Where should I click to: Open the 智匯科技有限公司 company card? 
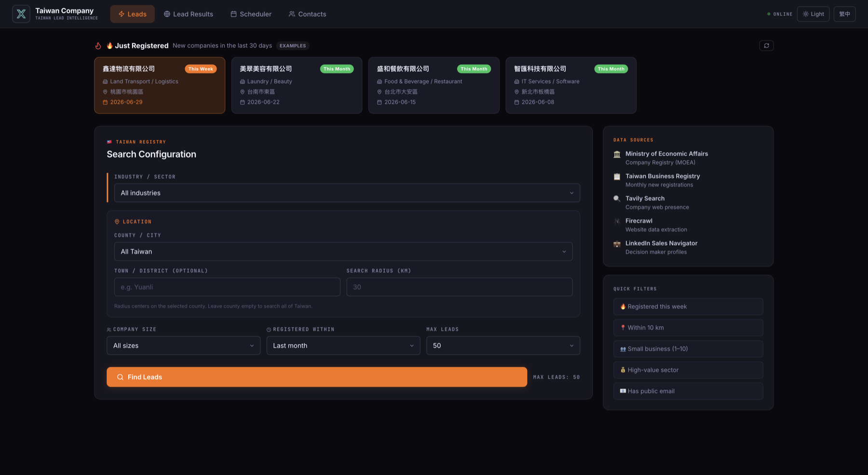click(571, 85)
